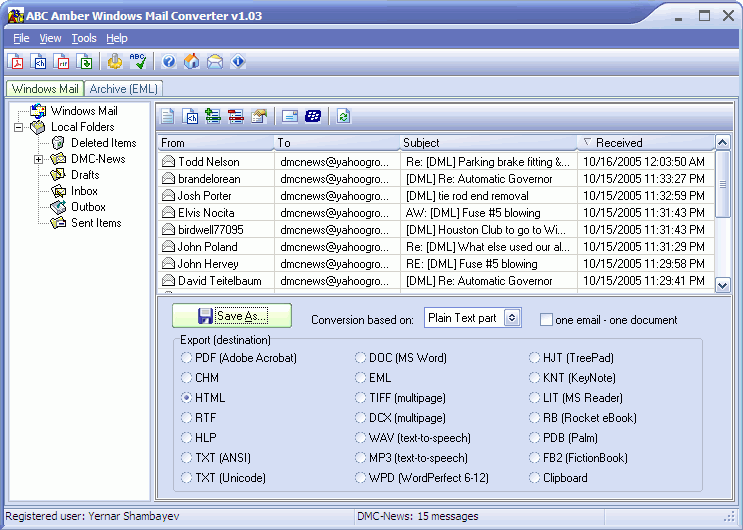Switch to the Windows Mail tab
The height and width of the screenshot is (530, 743).
click(45, 89)
